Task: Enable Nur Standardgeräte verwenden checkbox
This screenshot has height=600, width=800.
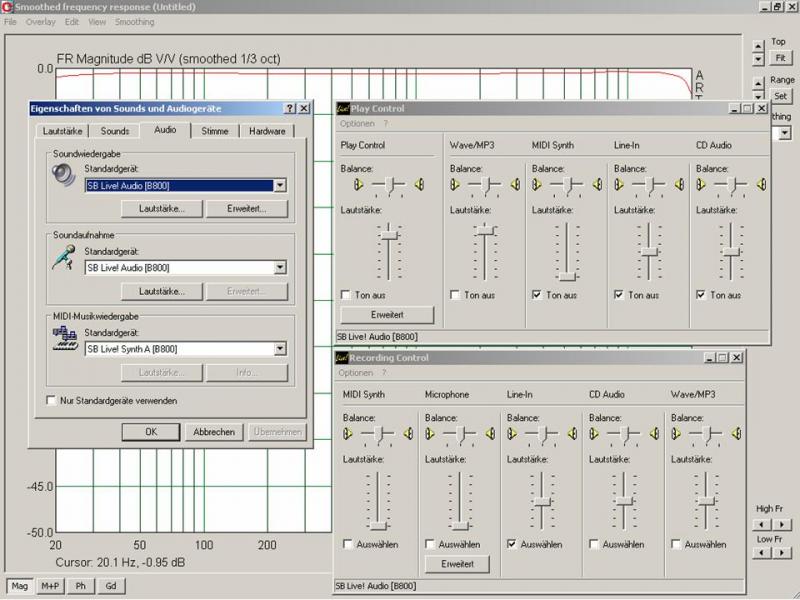Action: 52,400
